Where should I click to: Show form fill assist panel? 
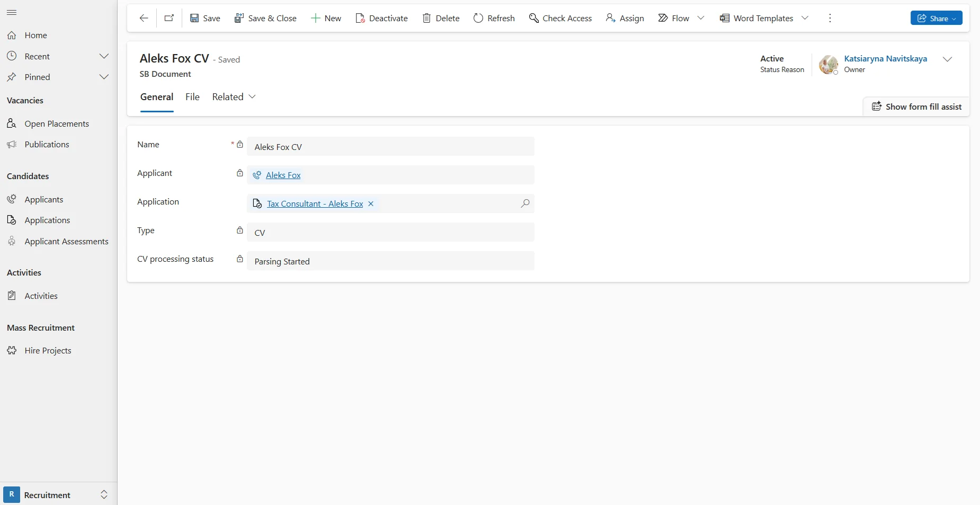916,107
